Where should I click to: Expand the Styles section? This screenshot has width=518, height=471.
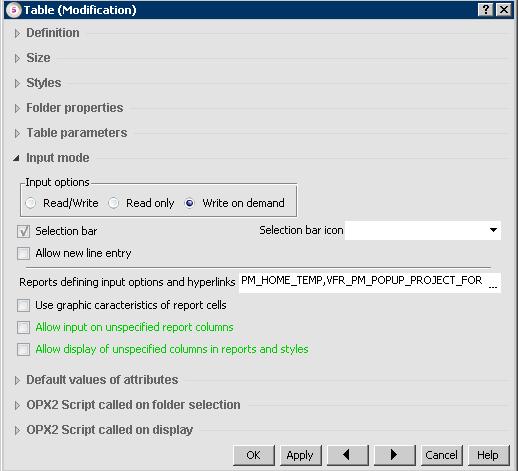17,83
